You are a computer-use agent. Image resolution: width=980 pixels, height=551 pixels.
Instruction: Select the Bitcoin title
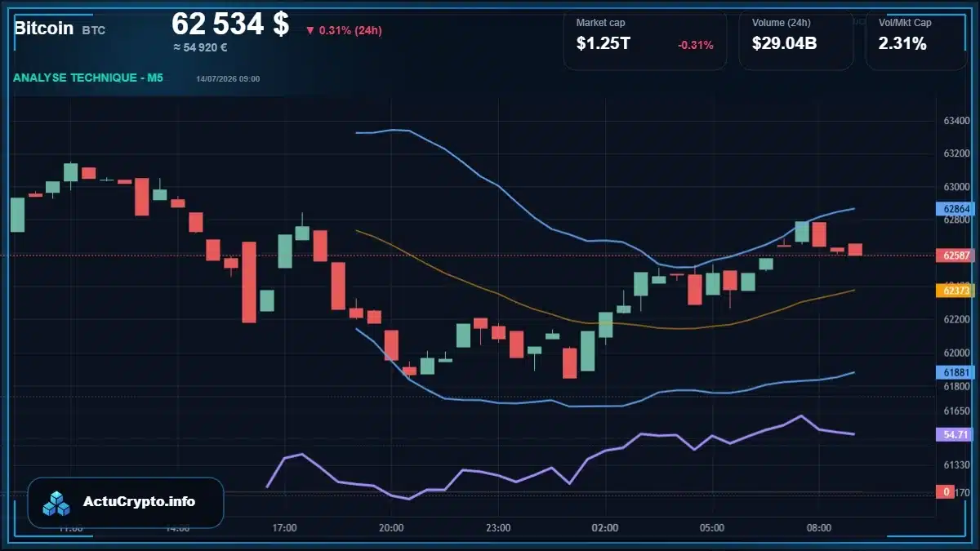coord(43,29)
